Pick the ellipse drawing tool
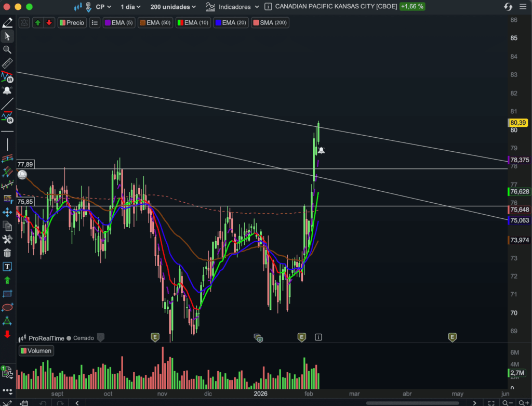Screen dimensions: 532x406 pyautogui.click(x=7, y=307)
